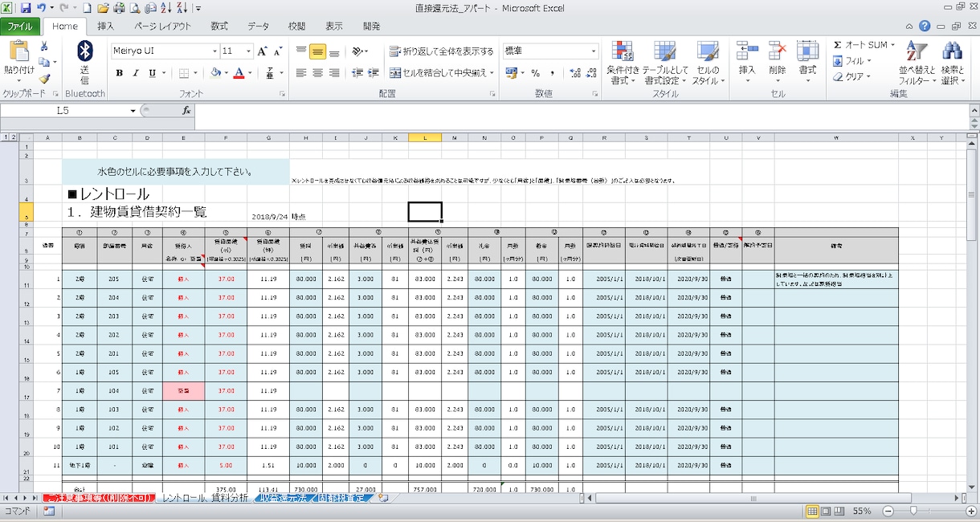Open the 標準 number format dropdown
The image size is (980, 522).
[594, 51]
